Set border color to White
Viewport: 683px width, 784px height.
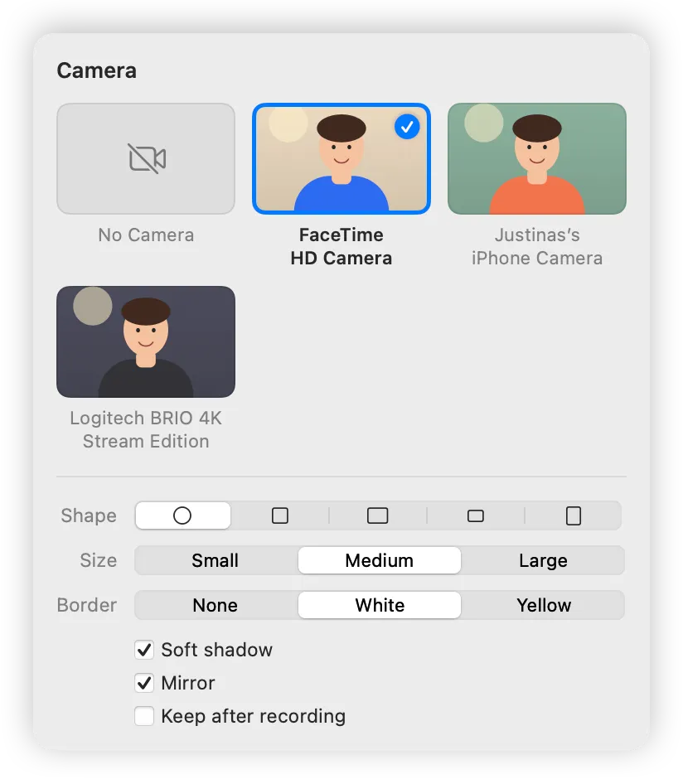[380, 605]
